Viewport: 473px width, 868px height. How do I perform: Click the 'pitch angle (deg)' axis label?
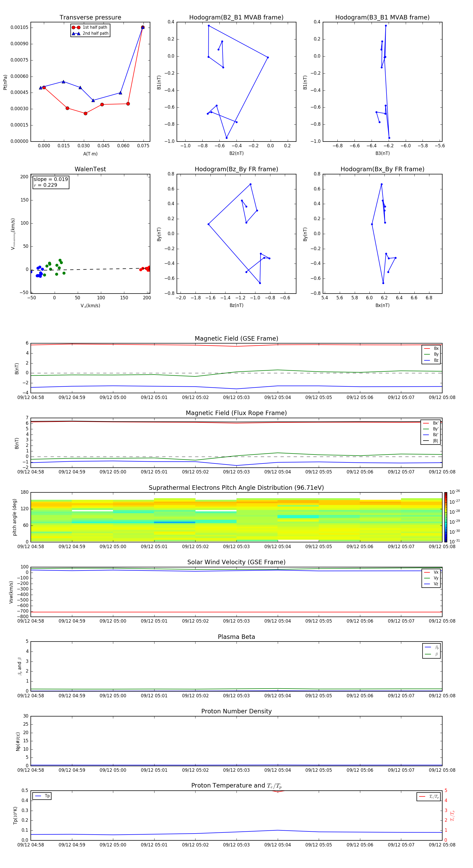(x=14, y=517)
